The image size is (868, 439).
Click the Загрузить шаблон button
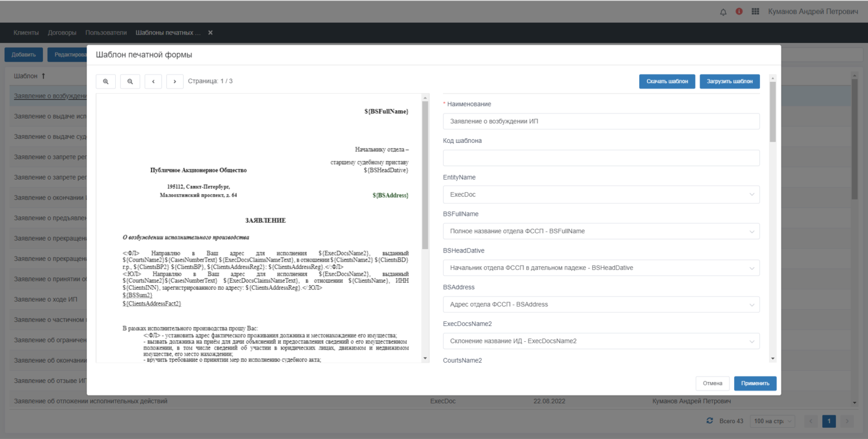coord(730,81)
